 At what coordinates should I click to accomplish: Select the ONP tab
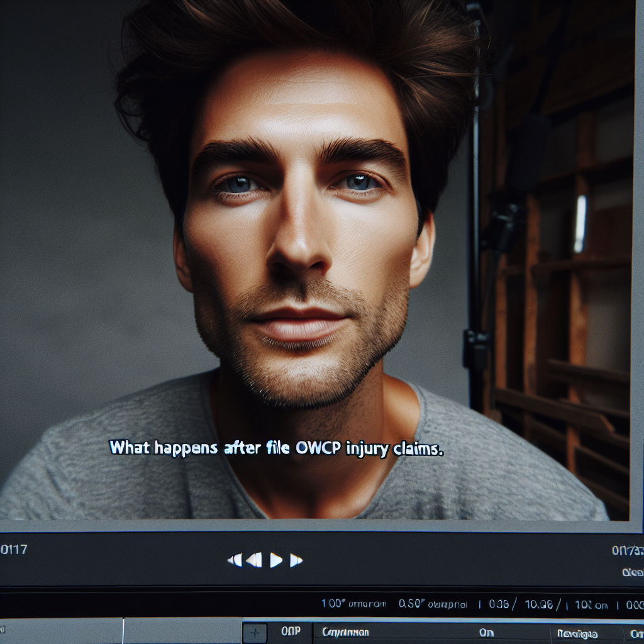pyautogui.click(x=290, y=633)
